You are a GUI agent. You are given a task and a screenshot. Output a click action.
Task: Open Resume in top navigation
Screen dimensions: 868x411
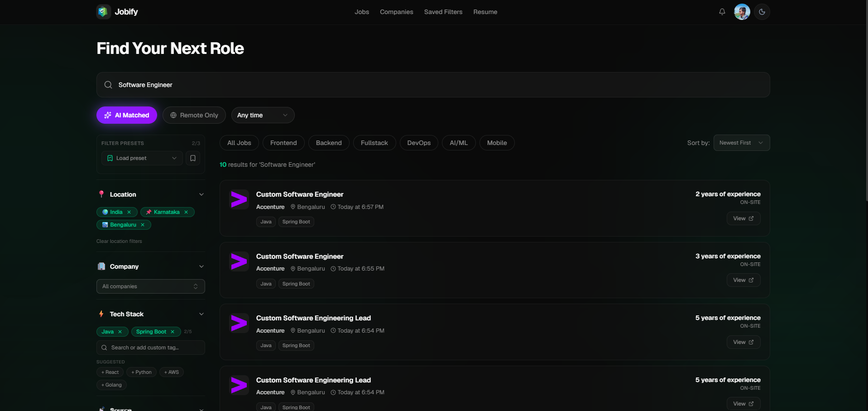point(485,12)
